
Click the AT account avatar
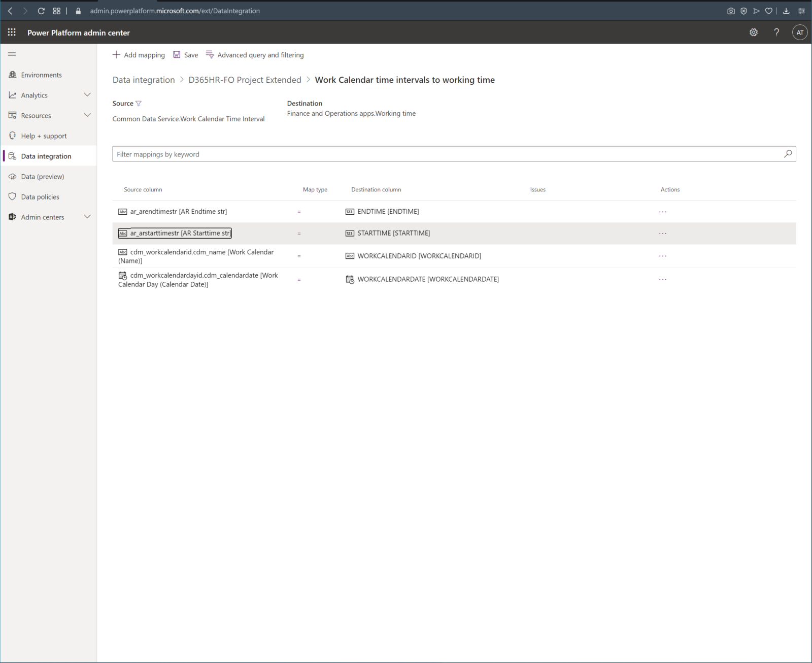[x=800, y=32]
